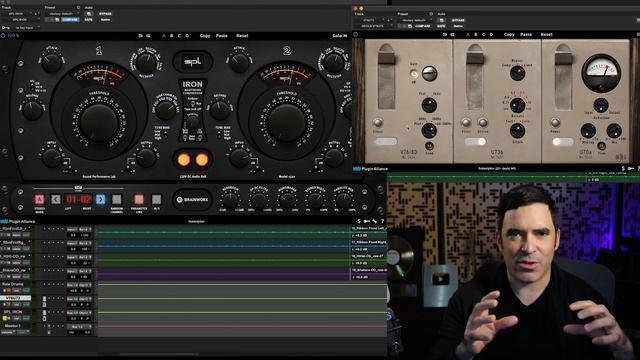Click the Random Channel button

(x=117, y=199)
